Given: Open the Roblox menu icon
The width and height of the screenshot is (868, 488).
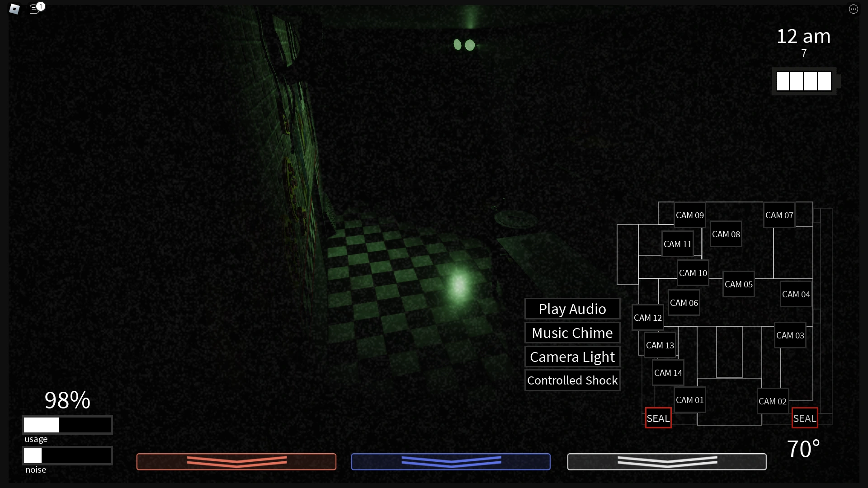Looking at the screenshot, I should point(14,9).
